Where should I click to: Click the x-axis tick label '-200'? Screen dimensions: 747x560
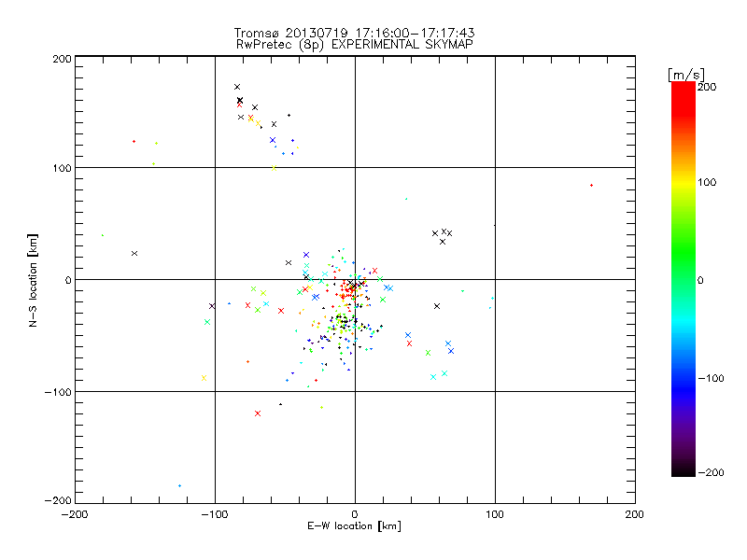pos(75,514)
